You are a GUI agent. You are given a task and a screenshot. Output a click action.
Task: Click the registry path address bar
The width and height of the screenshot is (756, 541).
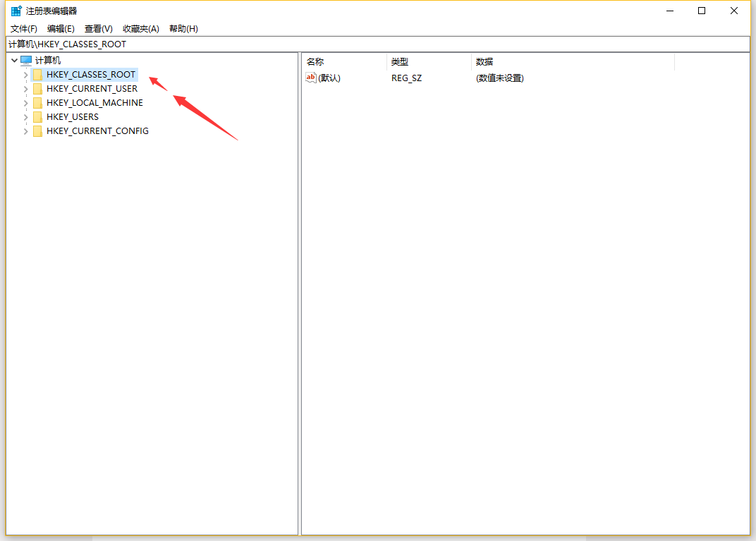378,44
